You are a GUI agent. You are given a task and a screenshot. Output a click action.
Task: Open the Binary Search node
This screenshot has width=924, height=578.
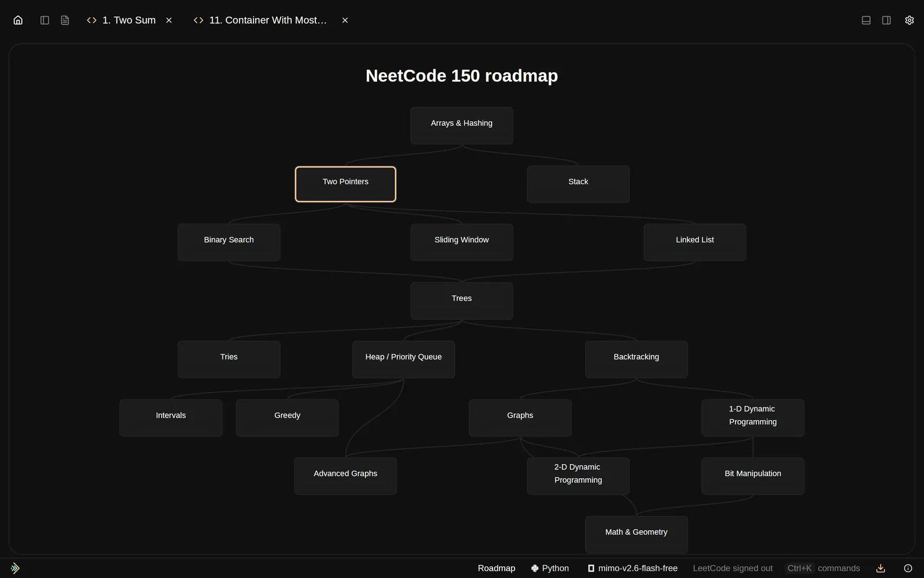229,242
